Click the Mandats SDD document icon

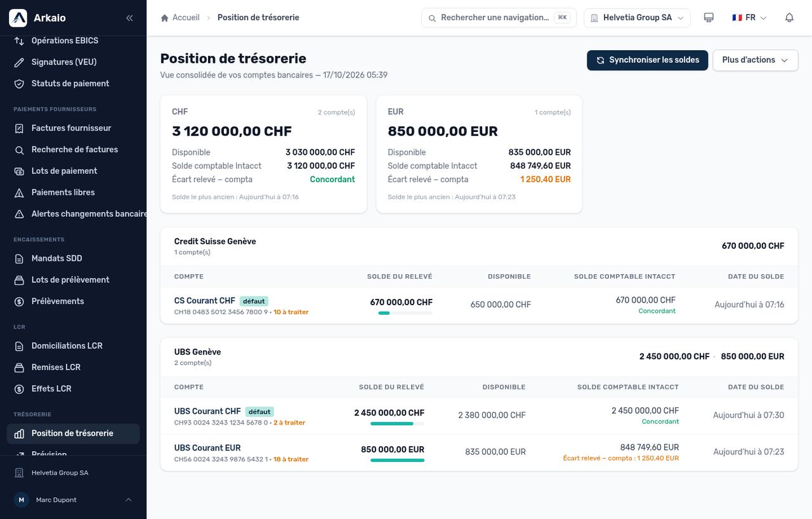pyautogui.click(x=19, y=259)
